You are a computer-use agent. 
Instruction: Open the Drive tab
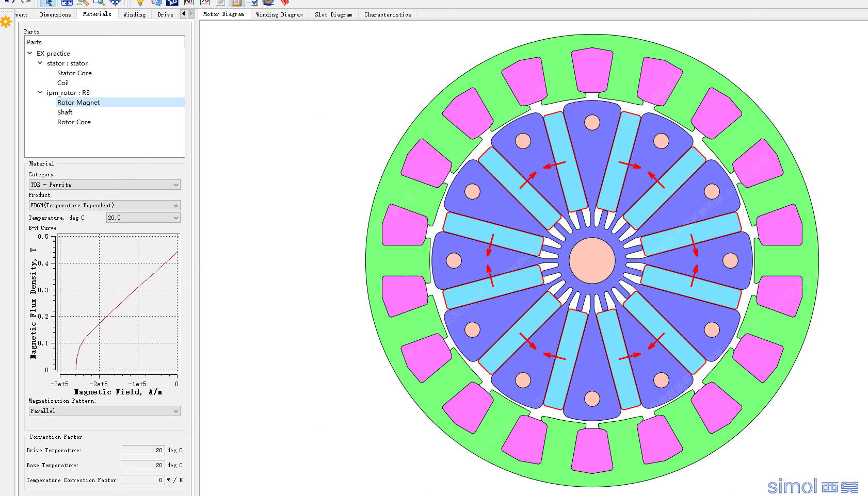(165, 14)
